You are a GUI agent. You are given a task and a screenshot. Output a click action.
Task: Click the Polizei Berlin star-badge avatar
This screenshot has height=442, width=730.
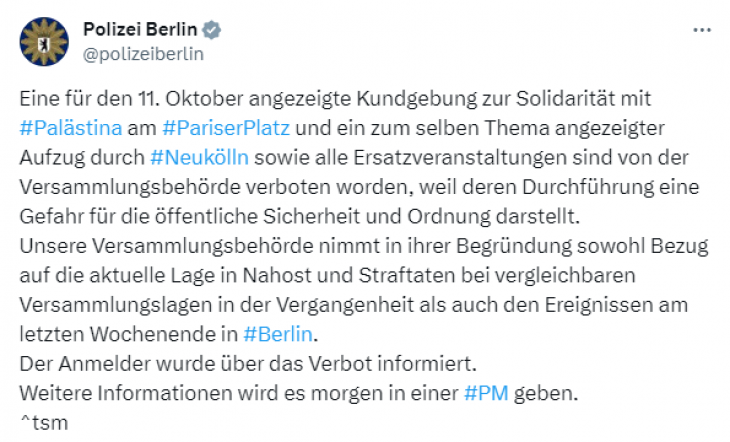point(44,41)
